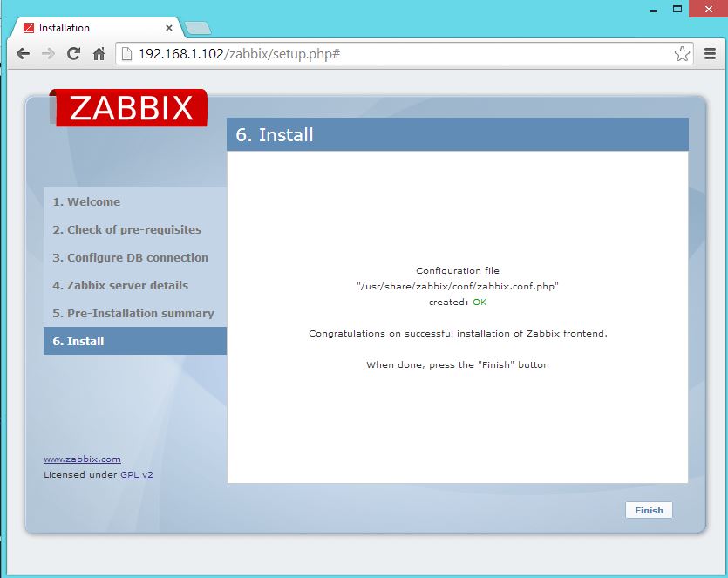The height and width of the screenshot is (578, 728).
Task: Open the Chrome hamburger menu
Action: click(x=710, y=53)
